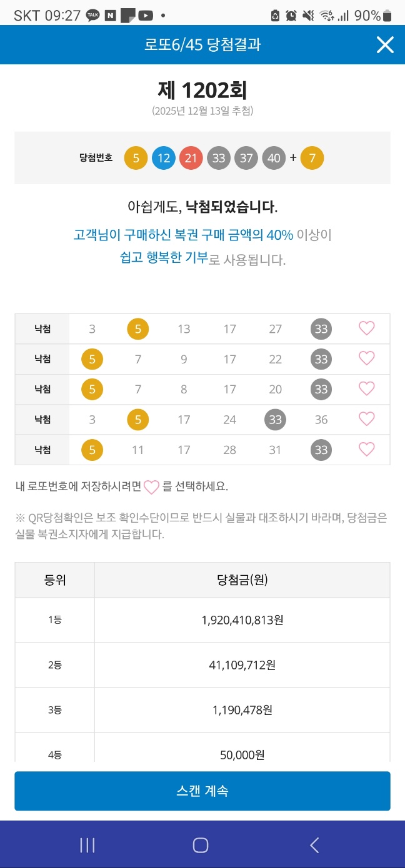Tap the Android back navigation icon
This screenshot has width=405, height=868.
314,845
